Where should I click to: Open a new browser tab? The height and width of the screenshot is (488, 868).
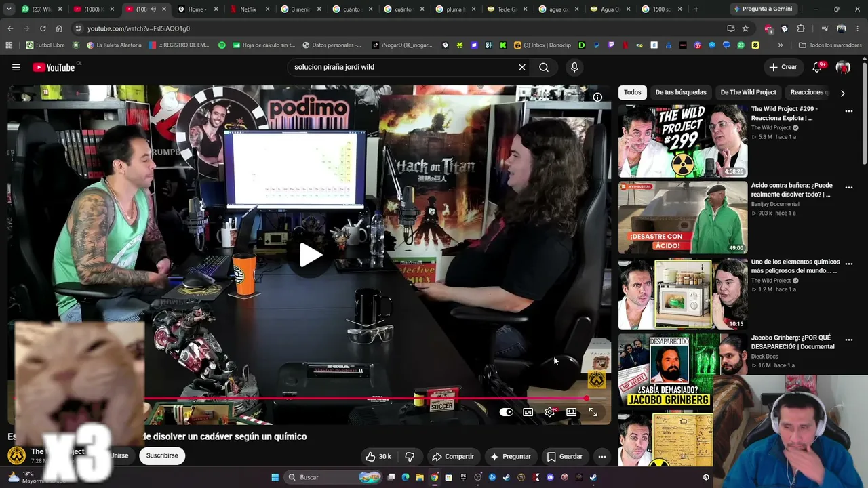696,9
